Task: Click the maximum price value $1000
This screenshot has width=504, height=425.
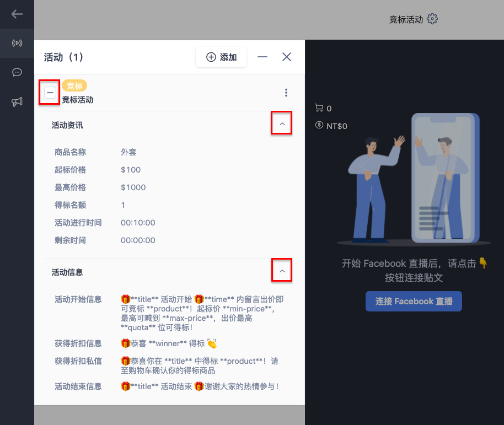Action: point(133,187)
